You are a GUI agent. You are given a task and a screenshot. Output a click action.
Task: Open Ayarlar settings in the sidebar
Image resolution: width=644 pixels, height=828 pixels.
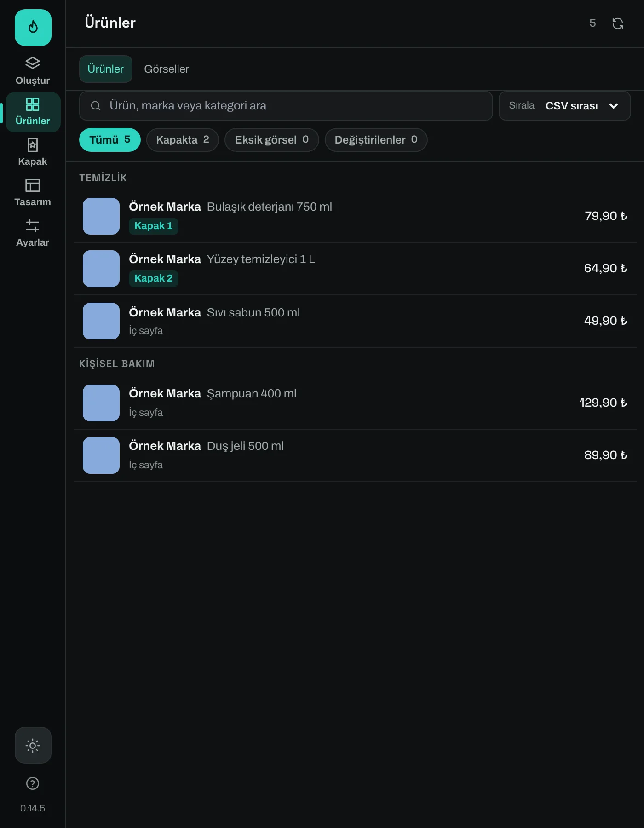point(33,233)
